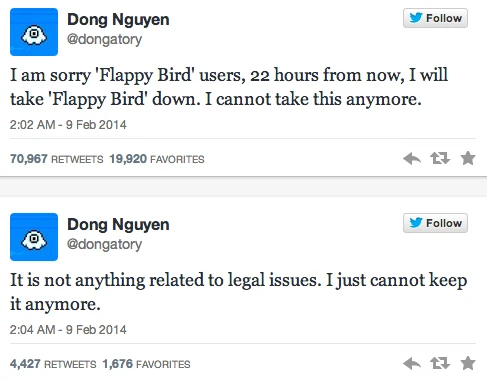The width and height of the screenshot is (487, 381).
Task: View the 19,920 favorites list
Action: (157, 159)
